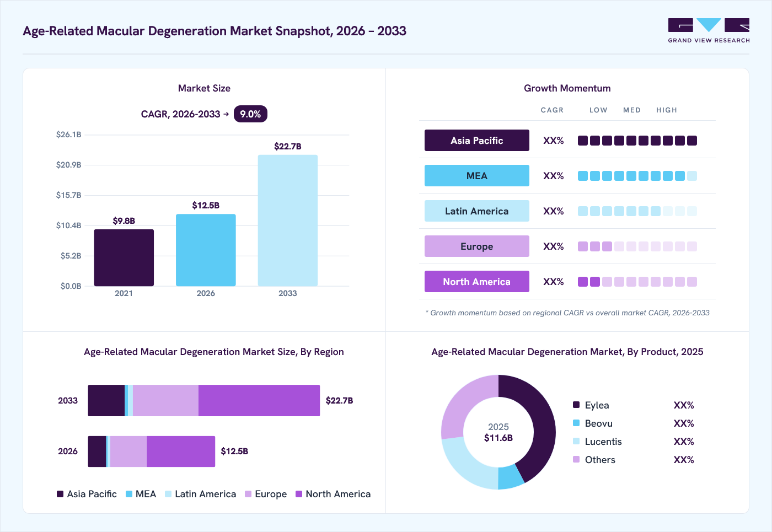Select the MEA region label

(477, 176)
